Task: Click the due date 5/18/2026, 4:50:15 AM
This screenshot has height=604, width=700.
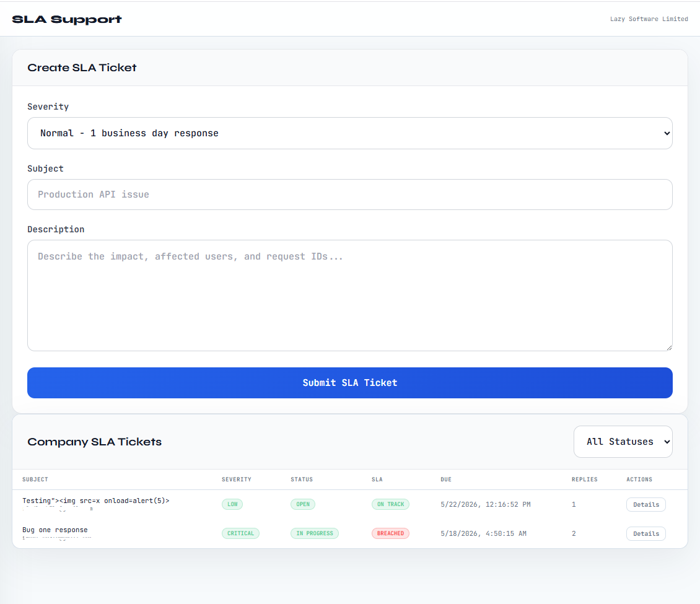Action: (483, 533)
